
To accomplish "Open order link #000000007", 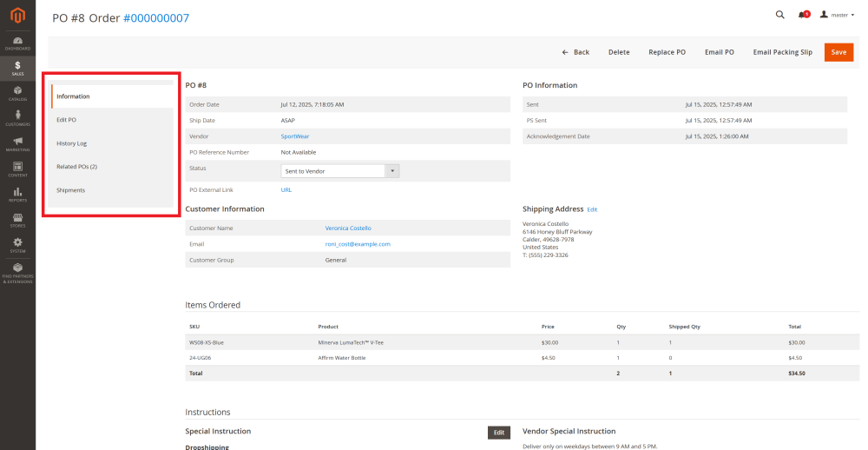I will point(156,18).
